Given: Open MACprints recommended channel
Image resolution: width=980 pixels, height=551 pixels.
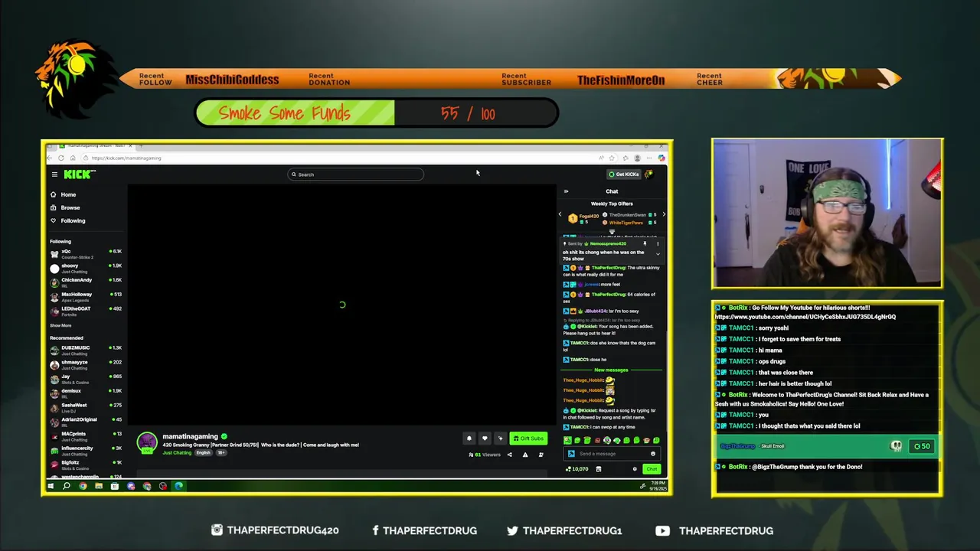Looking at the screenshot, I should click(x=86, y=436).
